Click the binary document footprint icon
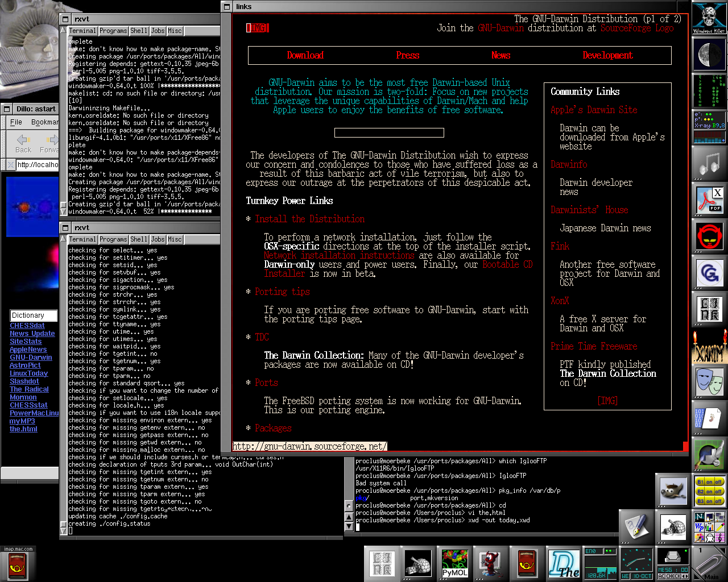Image resolution: width=728 pixels, height=582 pixels. coord(709,419)
